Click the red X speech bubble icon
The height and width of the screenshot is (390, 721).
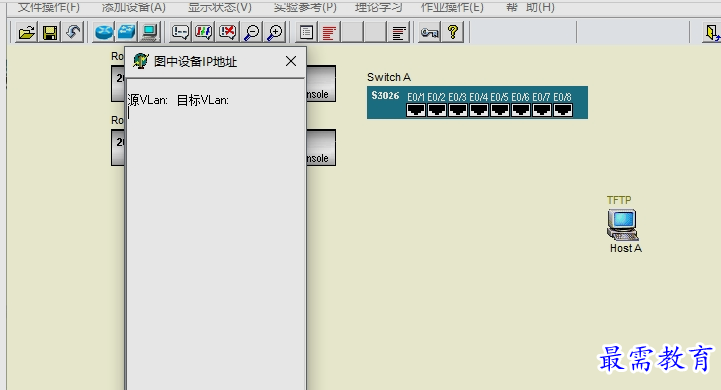pyautogui.click(x=227, y=33)
